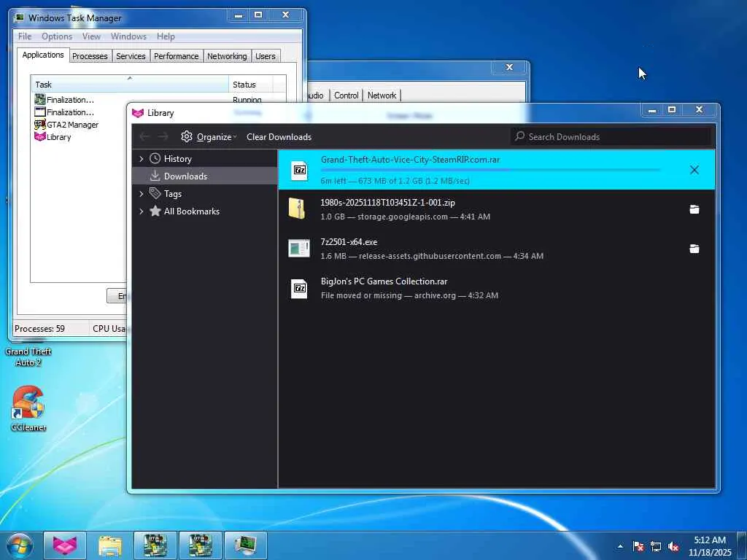Image resolution: width=747 pixels, height=560 pixels.
Task: Click the Vice City download progress bar
Action: point(491,169)
